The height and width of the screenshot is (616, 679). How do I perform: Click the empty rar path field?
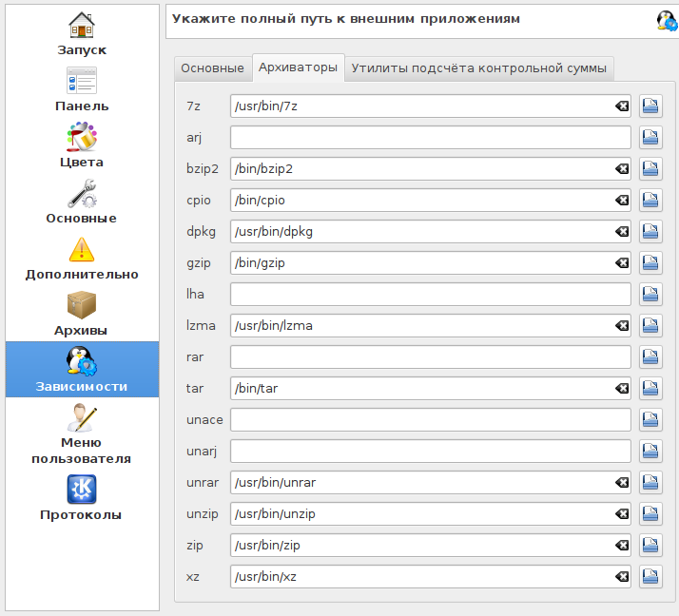coord(431,357)
